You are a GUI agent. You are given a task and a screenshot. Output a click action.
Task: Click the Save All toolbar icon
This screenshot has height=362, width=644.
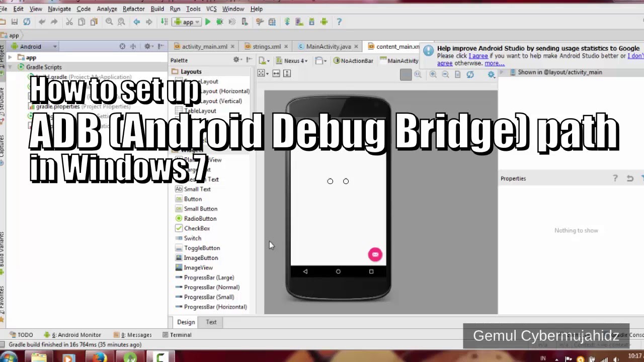[15, 22]
